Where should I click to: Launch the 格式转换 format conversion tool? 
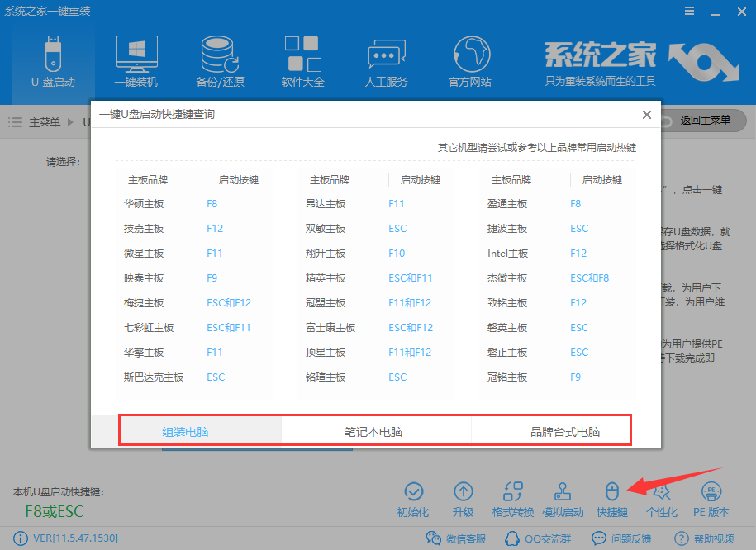pos(512,498)
